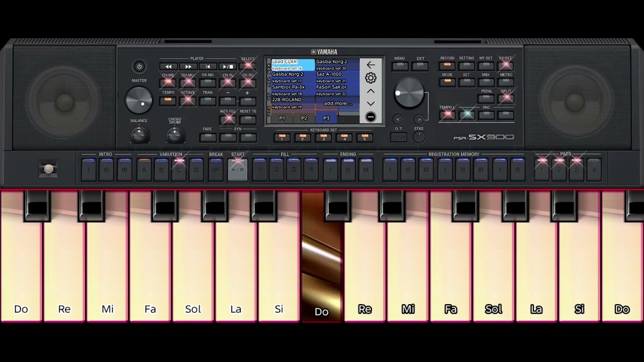Skip player to the song start
This screenshot has width=644, height=362.
[208, 66]
